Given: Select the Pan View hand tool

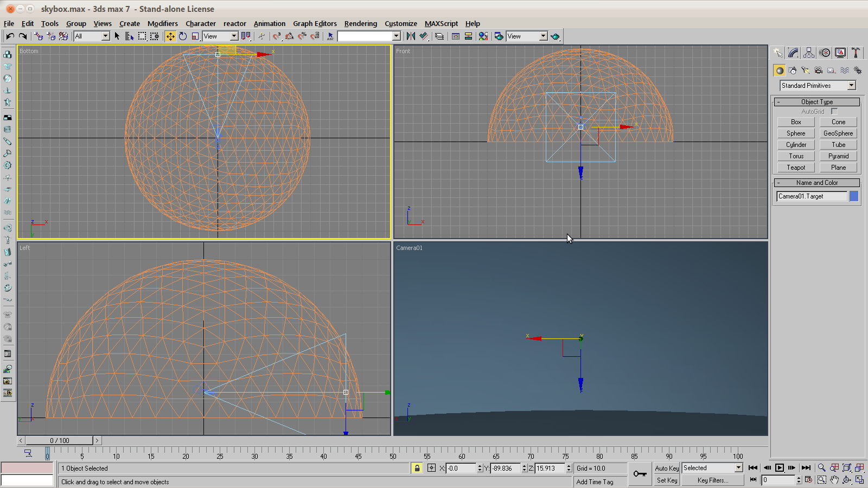Looking at the screenshot, I should (x=834, y=480).
